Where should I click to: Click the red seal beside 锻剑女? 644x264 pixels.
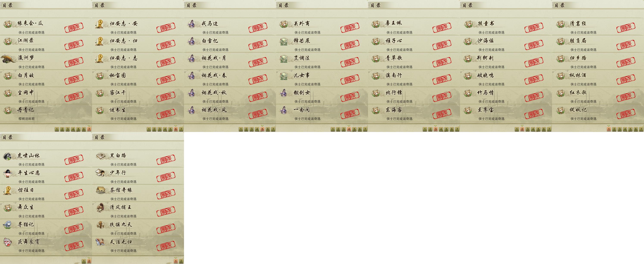click(350, 97)
